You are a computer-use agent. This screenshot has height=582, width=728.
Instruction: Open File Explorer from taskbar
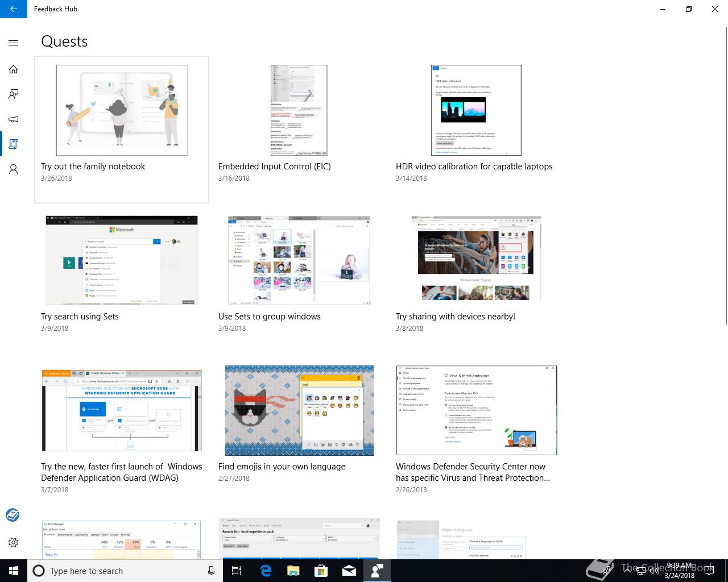pos(293,571)
